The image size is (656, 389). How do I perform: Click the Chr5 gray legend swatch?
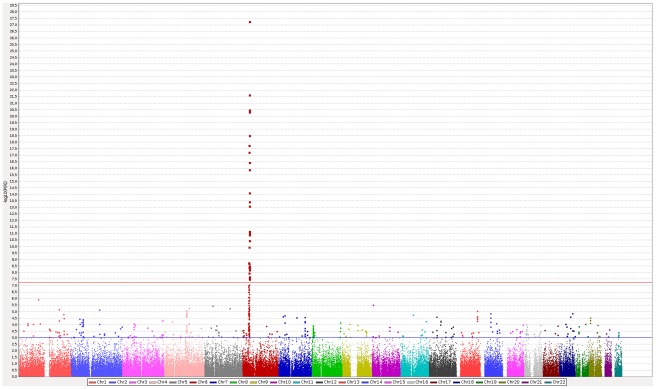click(173, 382)
